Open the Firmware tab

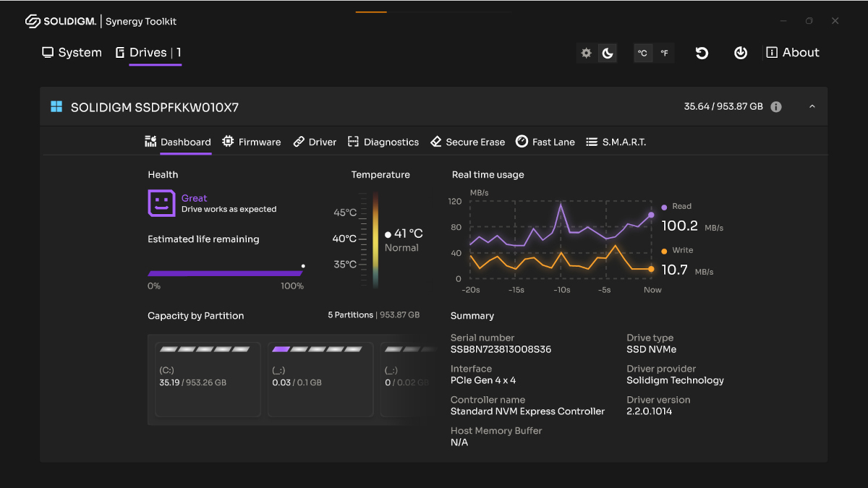tap(252, 142)
